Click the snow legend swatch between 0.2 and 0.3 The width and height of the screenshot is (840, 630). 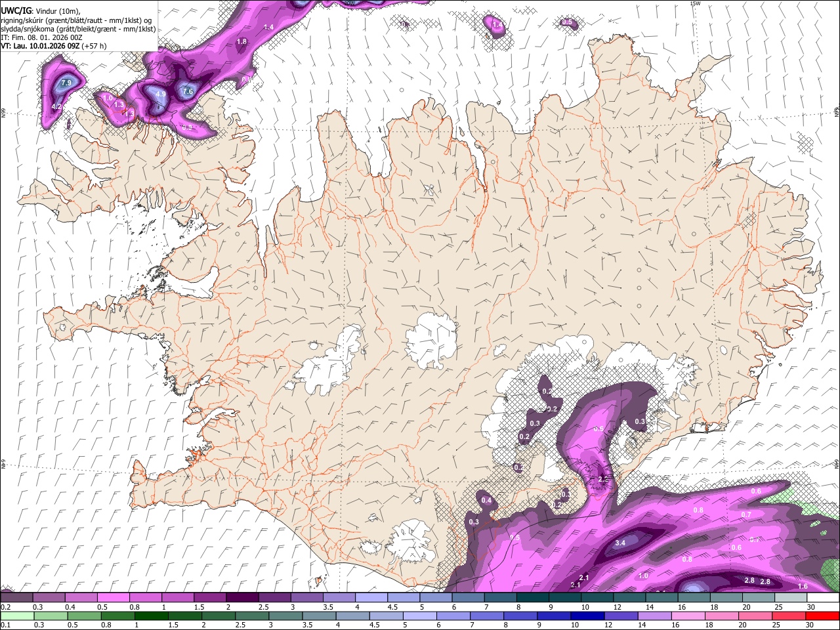coord(16,598)
